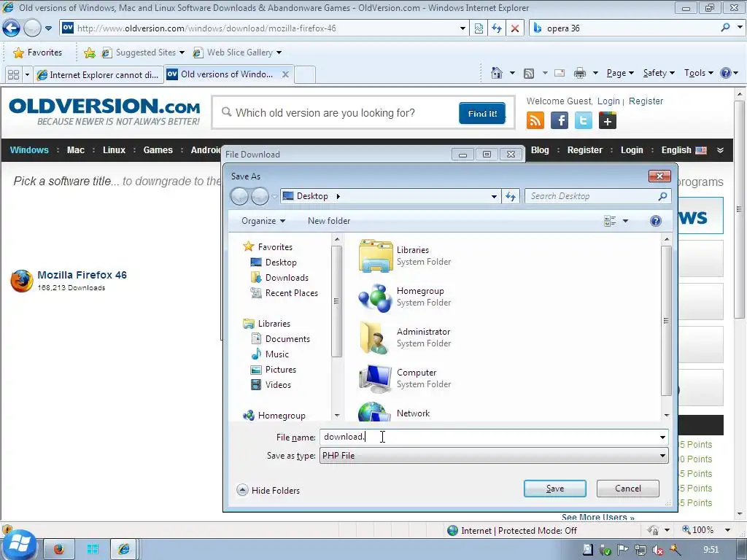Open the Administrator system folder icon
This screenshot has width=747, height=560.
click(376, 338)
